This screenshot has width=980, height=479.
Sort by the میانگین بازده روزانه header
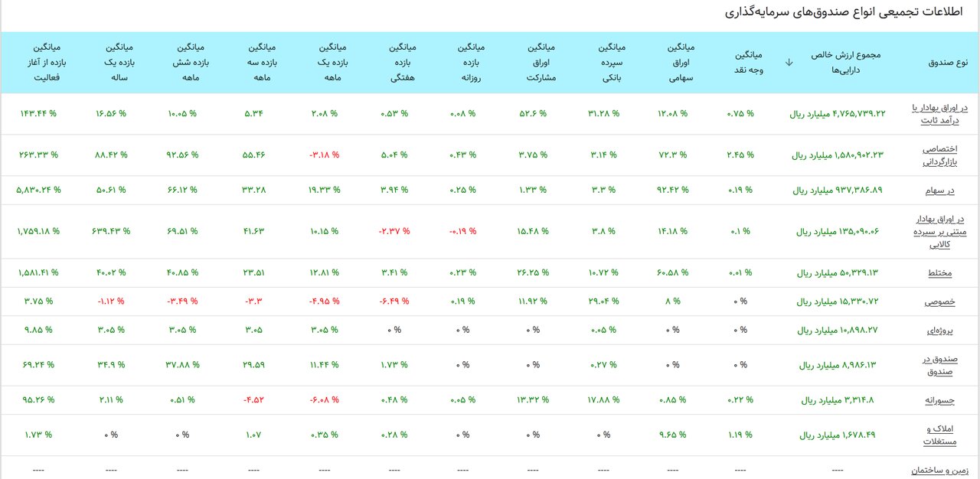tap(473, 62)
